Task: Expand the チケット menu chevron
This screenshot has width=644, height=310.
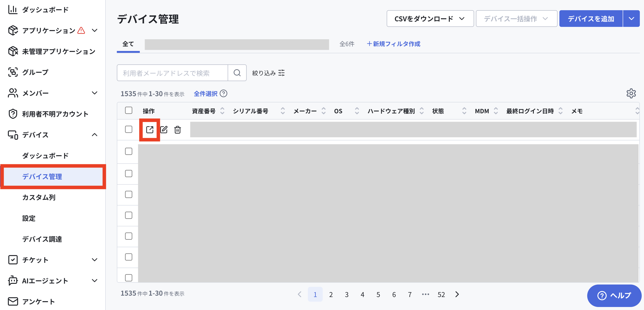Action: (95, 260)
